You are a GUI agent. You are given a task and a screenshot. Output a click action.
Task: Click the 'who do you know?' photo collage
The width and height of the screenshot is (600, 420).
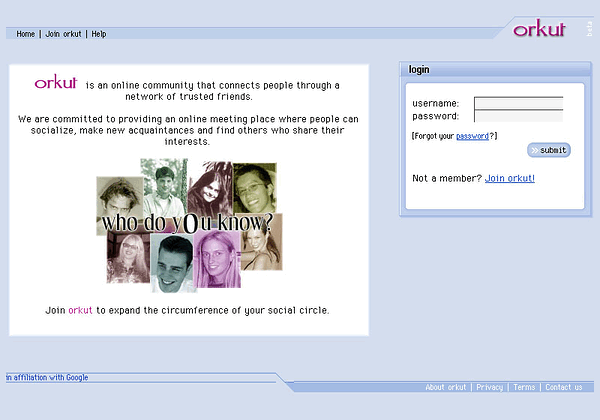(x=189, y=225)
